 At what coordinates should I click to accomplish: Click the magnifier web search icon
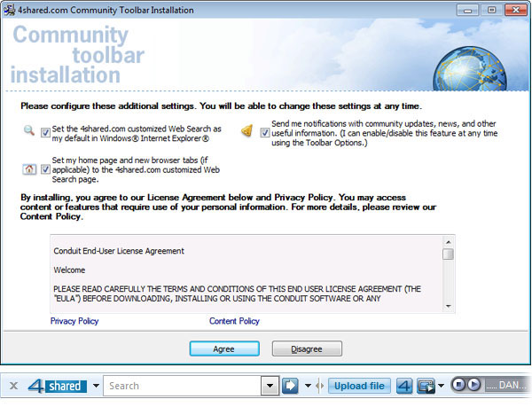[29, 130]
